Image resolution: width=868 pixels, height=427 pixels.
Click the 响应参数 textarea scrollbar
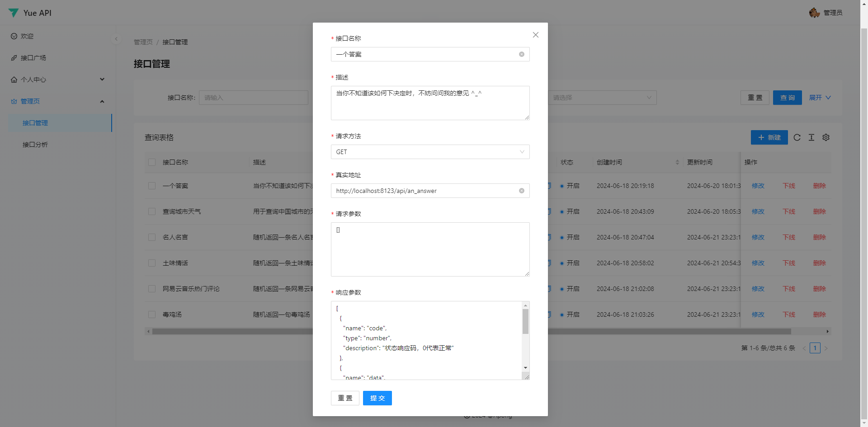tap(525, 322)
